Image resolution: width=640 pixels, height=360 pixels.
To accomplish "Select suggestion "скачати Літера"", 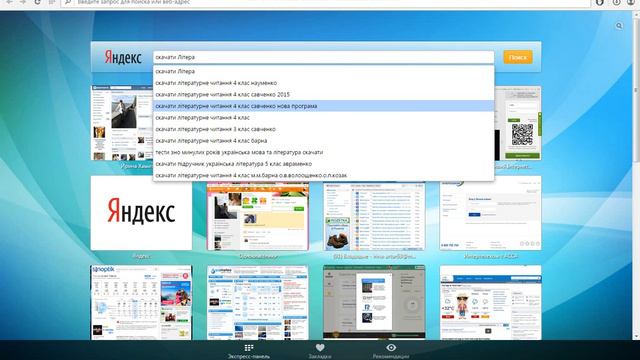I will (323, 71).
